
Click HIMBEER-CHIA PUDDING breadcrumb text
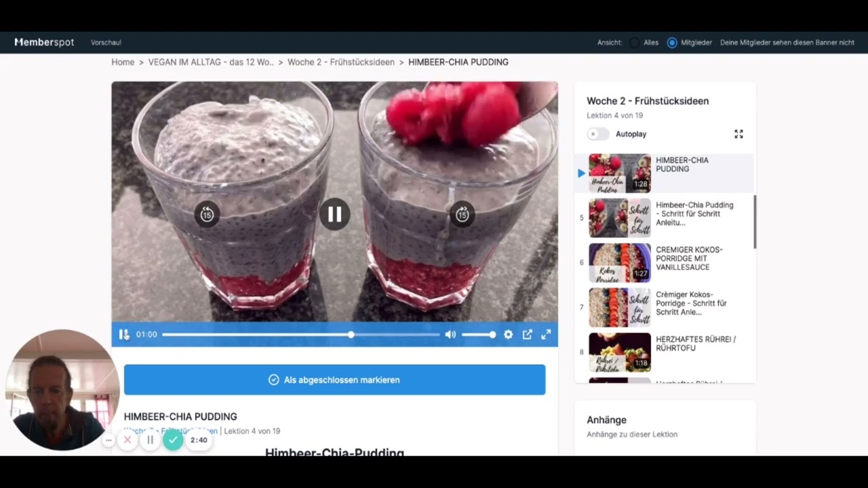(458, 62)
